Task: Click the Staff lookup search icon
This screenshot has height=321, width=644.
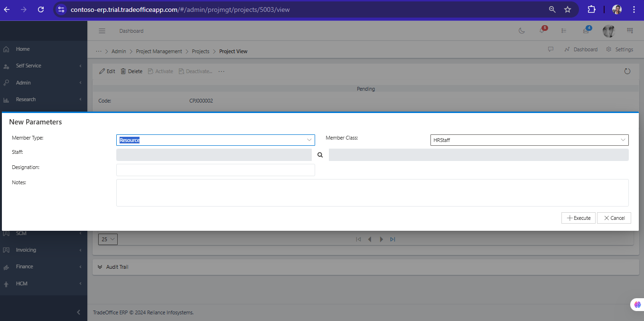Action: pos(320,155)
